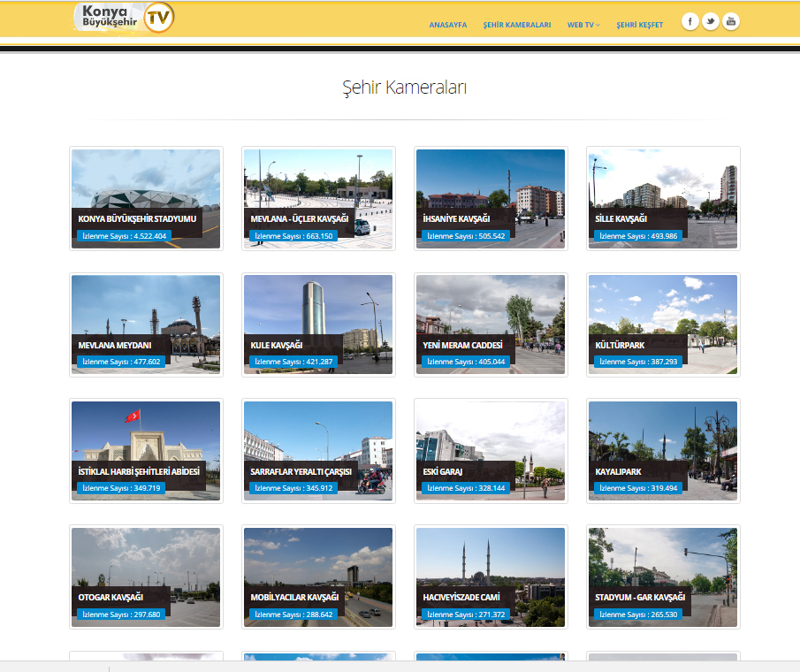Open Mevlana Meydanı camera feed
800x672 pixels.
146,325
